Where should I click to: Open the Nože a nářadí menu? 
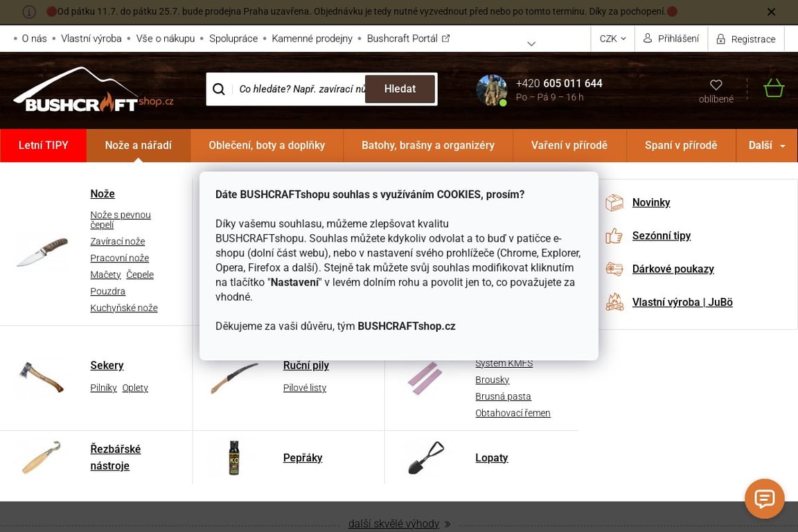(139, 145)
